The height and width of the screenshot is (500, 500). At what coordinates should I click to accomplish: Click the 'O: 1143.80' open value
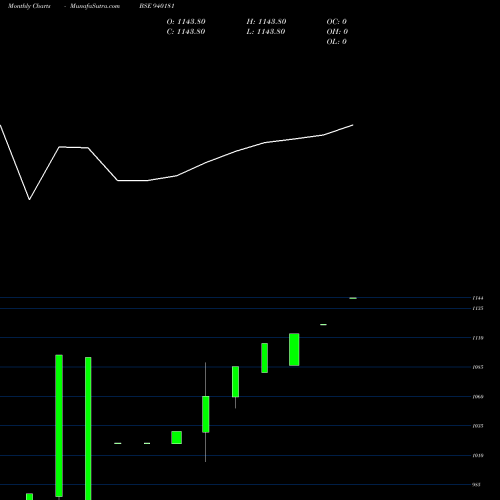click(x=186, y=22)
